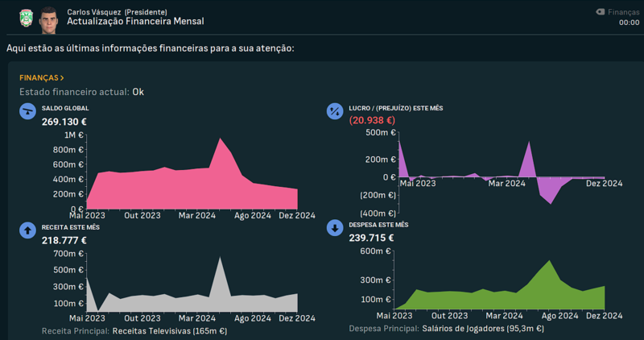The width and height of the screenshot is (644, 340).
Task: Open the FINANÇAS link
Action: (x=42, y=77)
